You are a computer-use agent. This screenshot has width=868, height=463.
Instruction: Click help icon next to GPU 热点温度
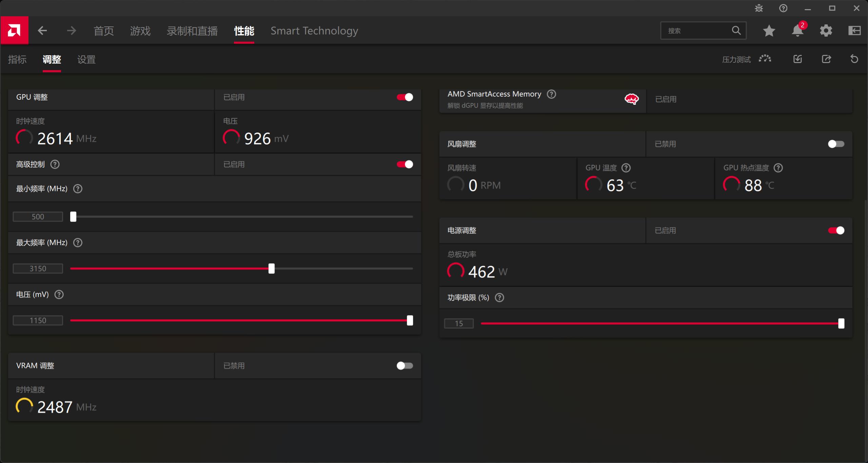pyautogui.click(x=778, y=168)
